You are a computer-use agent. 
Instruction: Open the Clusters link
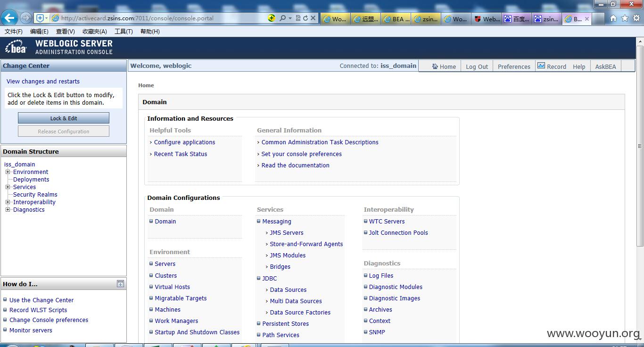click(166, 275)
